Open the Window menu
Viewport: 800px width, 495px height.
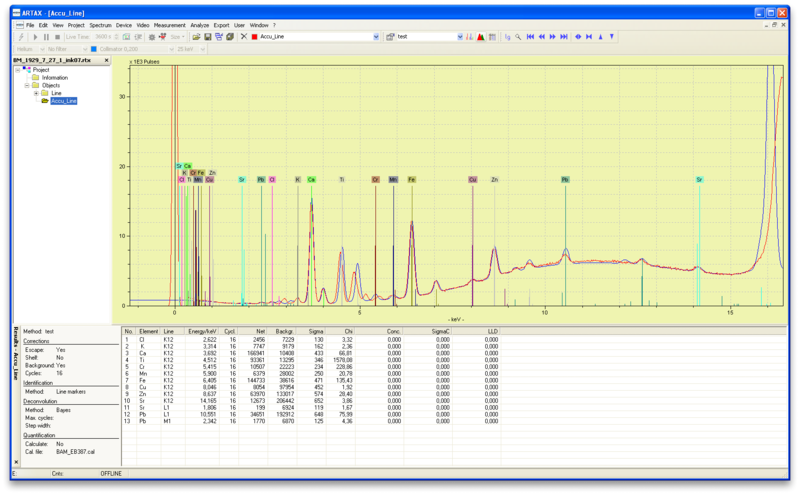point(259,25)
